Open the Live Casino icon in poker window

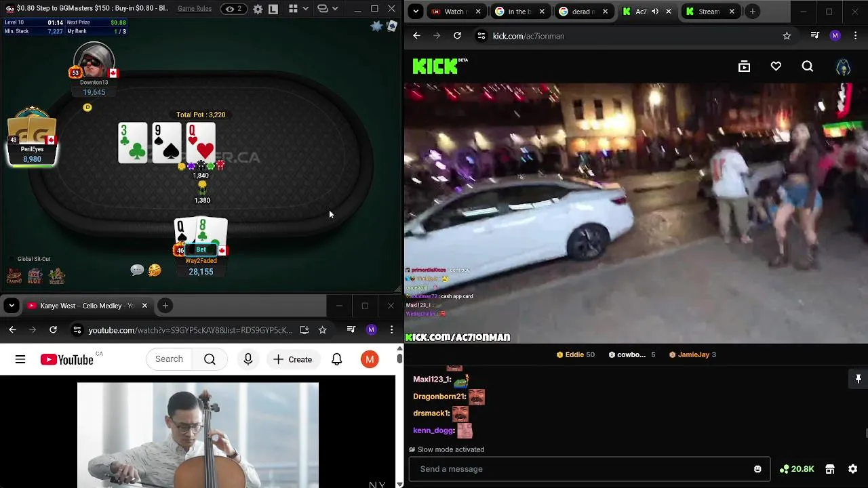[x=57, y=276]
